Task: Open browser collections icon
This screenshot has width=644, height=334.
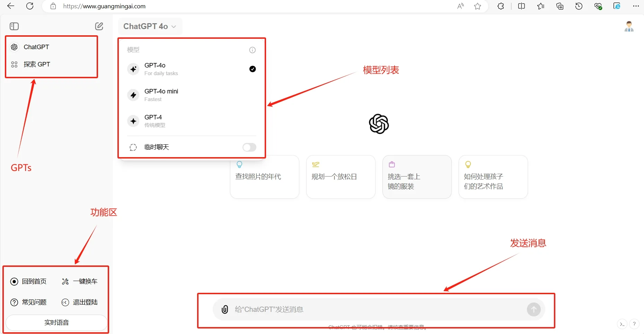Action: click(x=560, y=6)
